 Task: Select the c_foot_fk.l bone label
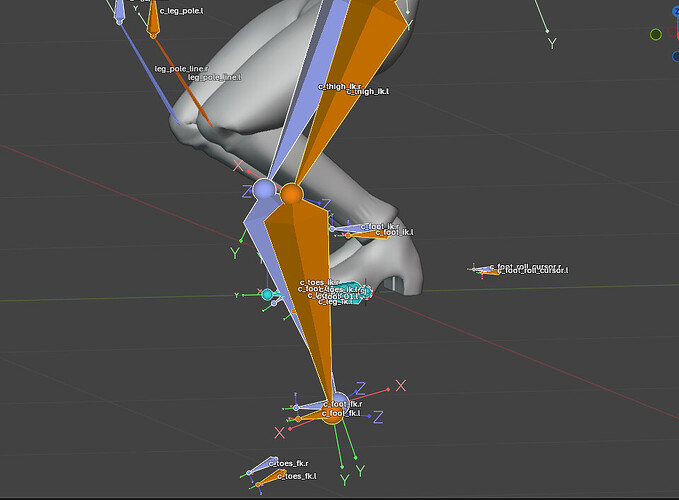point(341,413)
